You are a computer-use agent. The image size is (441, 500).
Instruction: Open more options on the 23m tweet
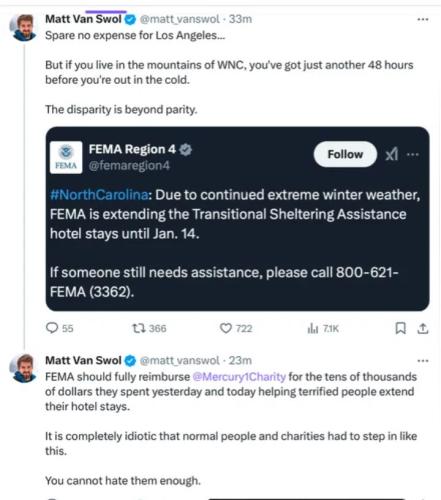423,361
